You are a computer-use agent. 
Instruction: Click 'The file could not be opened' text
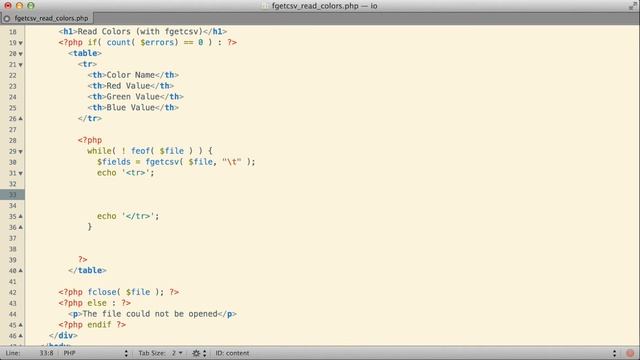[150, 314]
